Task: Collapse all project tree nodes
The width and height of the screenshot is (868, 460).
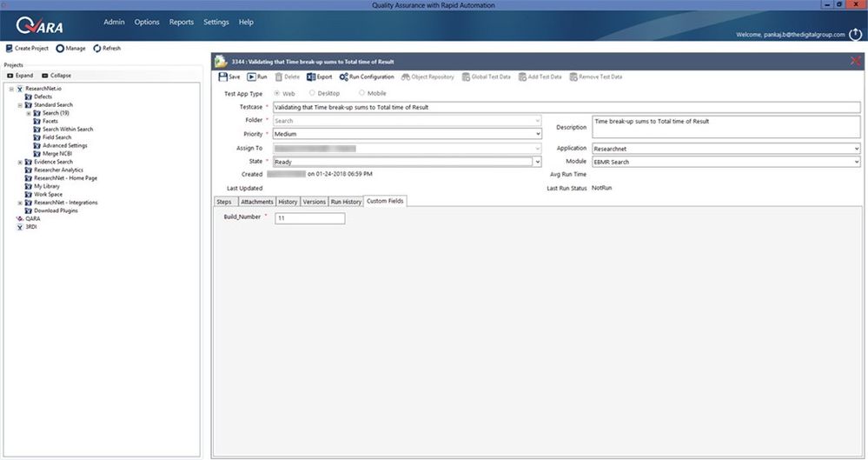Action: coord(56,76)
